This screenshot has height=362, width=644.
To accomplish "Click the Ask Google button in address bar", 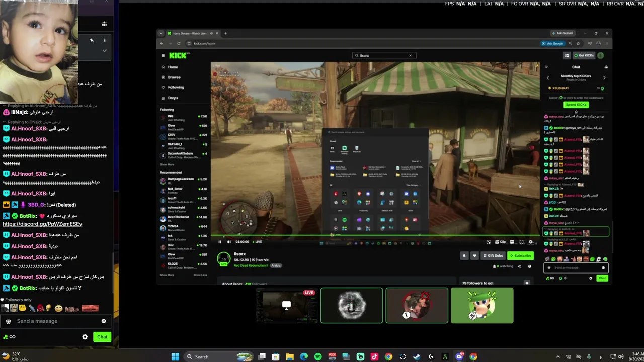I will (552, 43).
